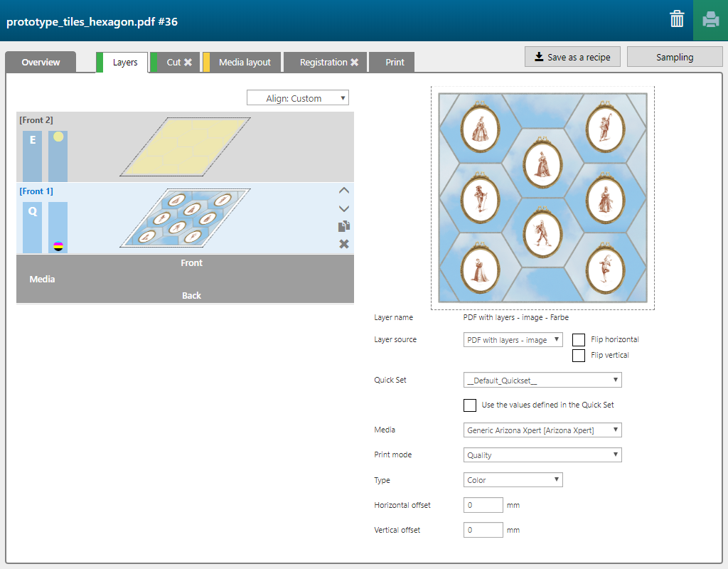Duplicate the Front 1 layer
Viewport: 728px width, 569px height.
343,226
